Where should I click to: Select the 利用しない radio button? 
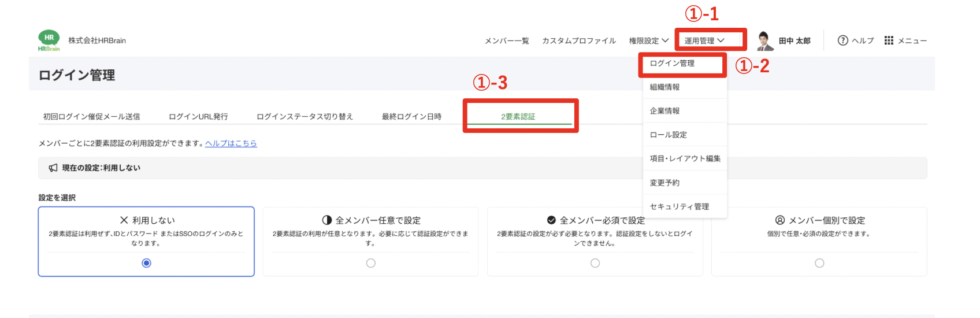[147, 263]
